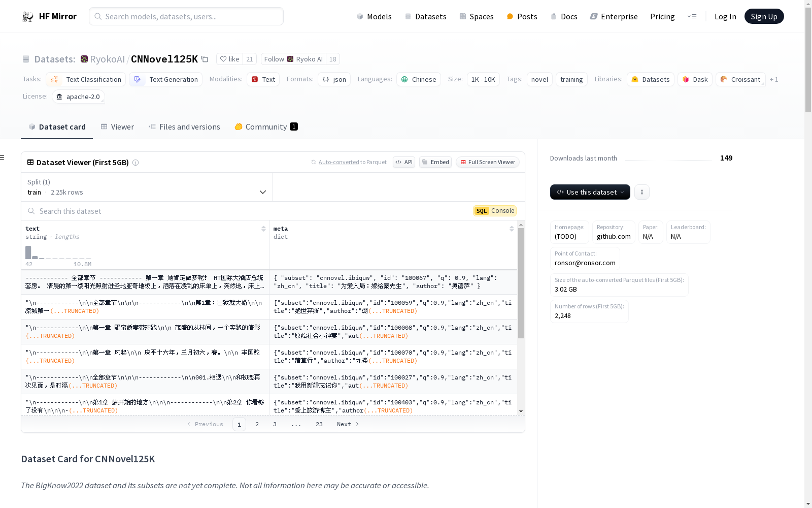Image resolution: width=812 pixels, height=508 pixels.
Task: Sort by the meta column icon
Action: 512,229
